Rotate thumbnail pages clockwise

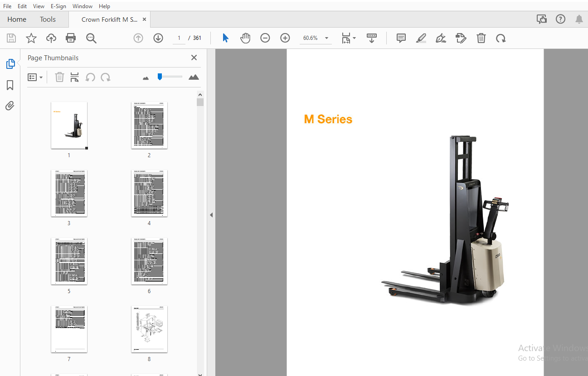(x=106, y=77)
